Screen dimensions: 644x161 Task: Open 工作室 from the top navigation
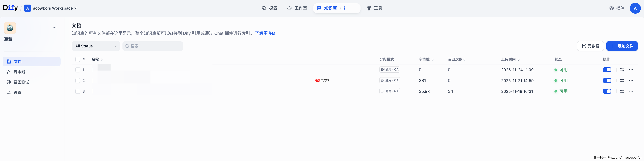[297, 8]
